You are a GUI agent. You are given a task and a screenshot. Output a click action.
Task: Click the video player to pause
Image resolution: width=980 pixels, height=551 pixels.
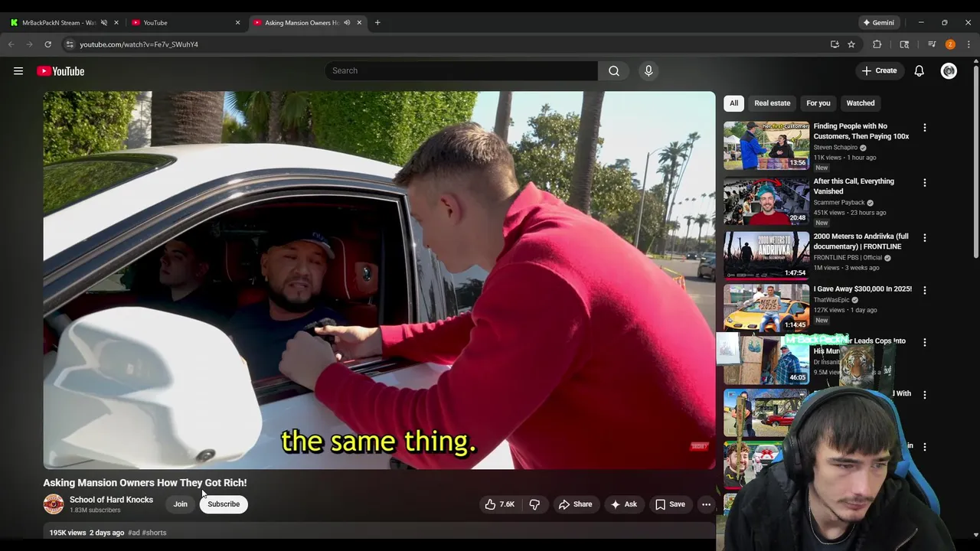point(379,280)
